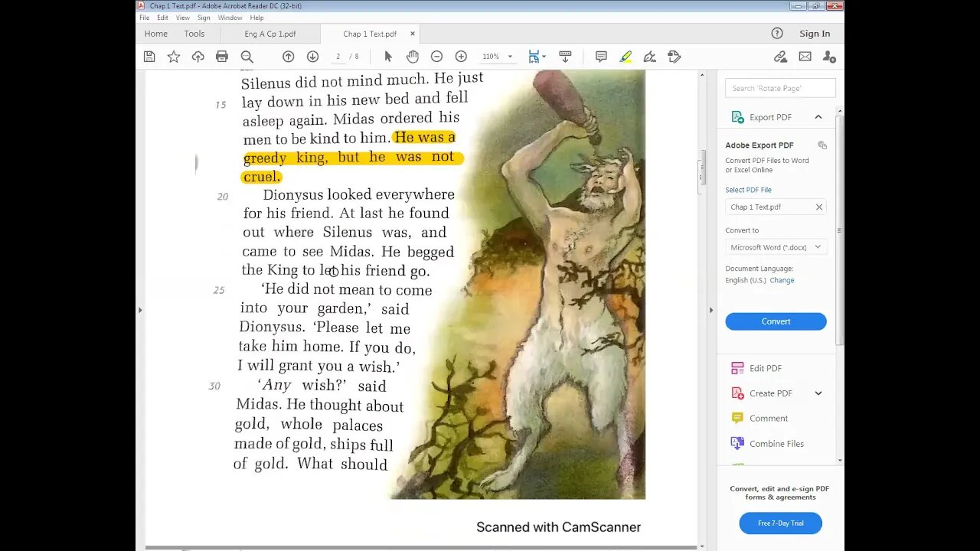The height and width of the screenshot is (551, 980).
Task: Remove Chap 1 Text.pdf from export selection
Action: click(x=818, y=207)
